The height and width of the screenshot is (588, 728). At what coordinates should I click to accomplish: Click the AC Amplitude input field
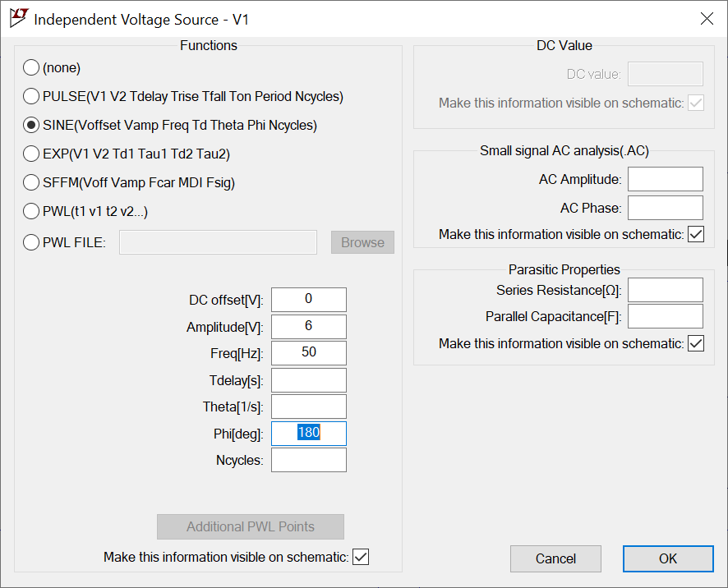tap(666, 179)
